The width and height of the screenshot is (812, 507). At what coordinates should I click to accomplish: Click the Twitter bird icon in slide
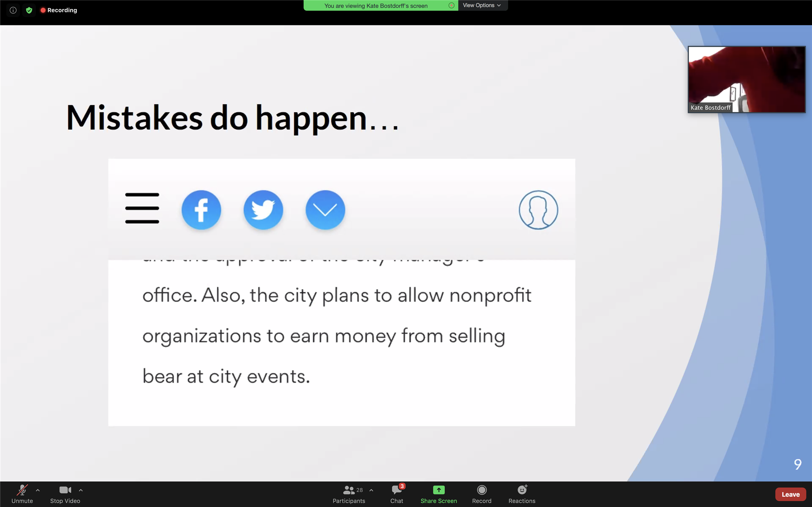pyautogui.click(x=263, y=210)
